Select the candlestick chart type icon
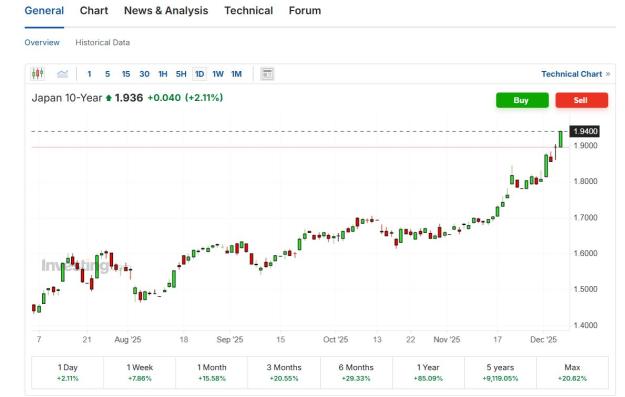Screen dimensions: 625x397 pyautogui.click(x=37, y=74)
